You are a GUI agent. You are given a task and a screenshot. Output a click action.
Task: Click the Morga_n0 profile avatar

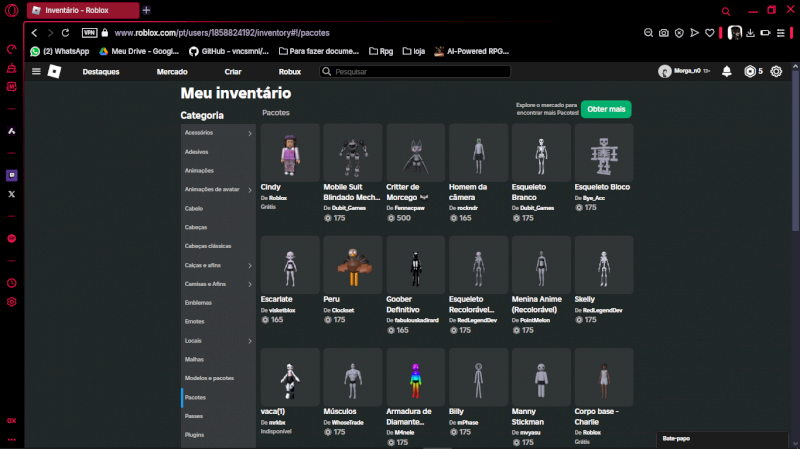(x=664, y=71)
